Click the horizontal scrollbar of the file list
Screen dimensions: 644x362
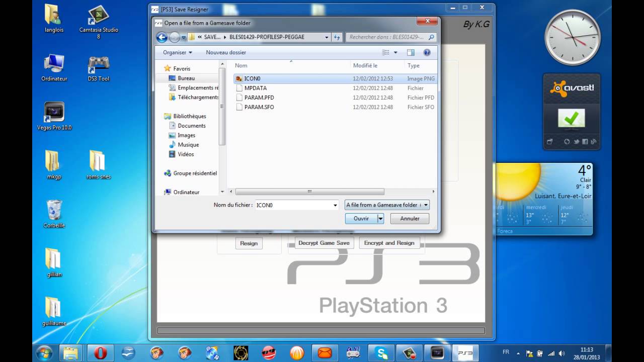click(309, 192)
